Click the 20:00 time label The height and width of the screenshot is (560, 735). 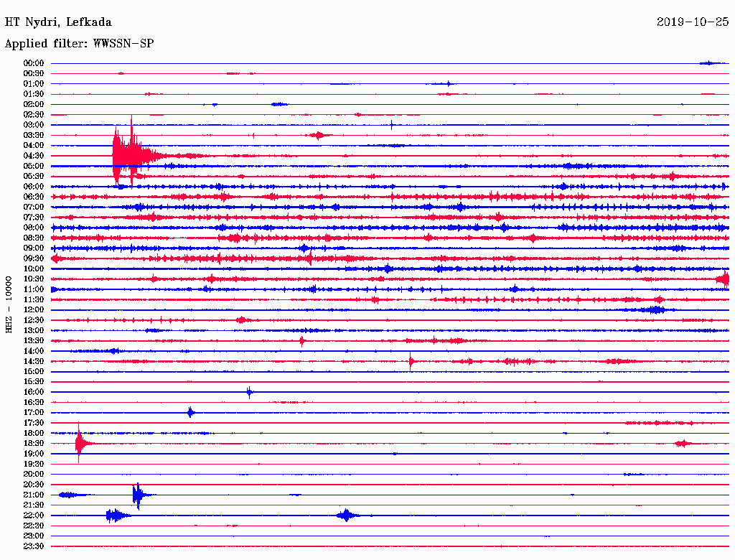coord(33,474)
